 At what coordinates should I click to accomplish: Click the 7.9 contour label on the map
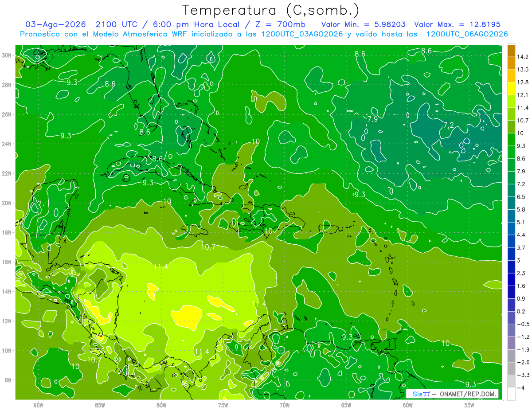372,119
